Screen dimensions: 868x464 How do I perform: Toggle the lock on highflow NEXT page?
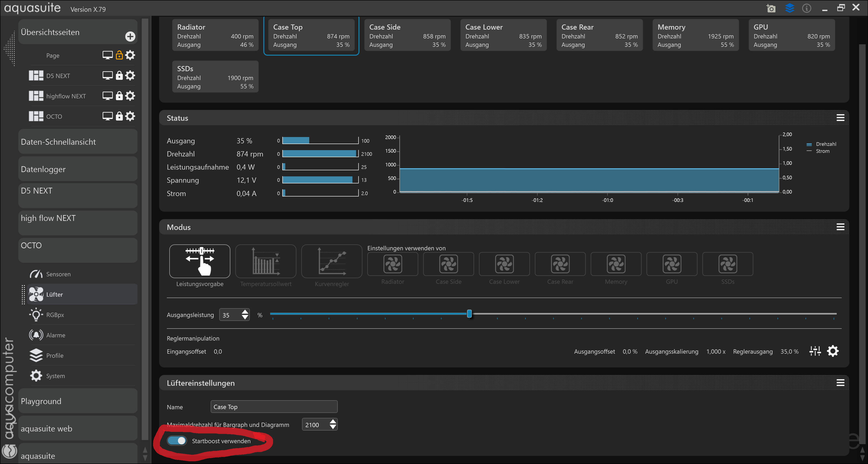(x=119, y=96)
